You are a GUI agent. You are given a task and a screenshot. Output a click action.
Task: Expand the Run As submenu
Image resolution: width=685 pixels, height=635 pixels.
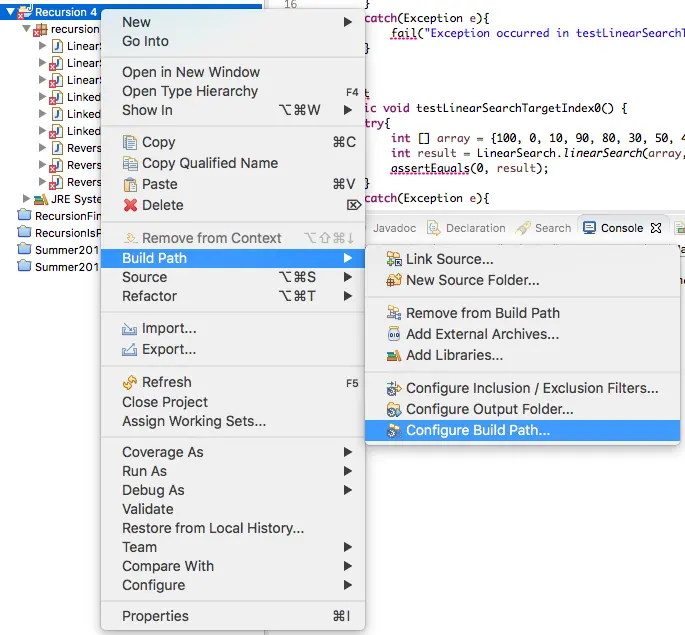click(348, 471)
